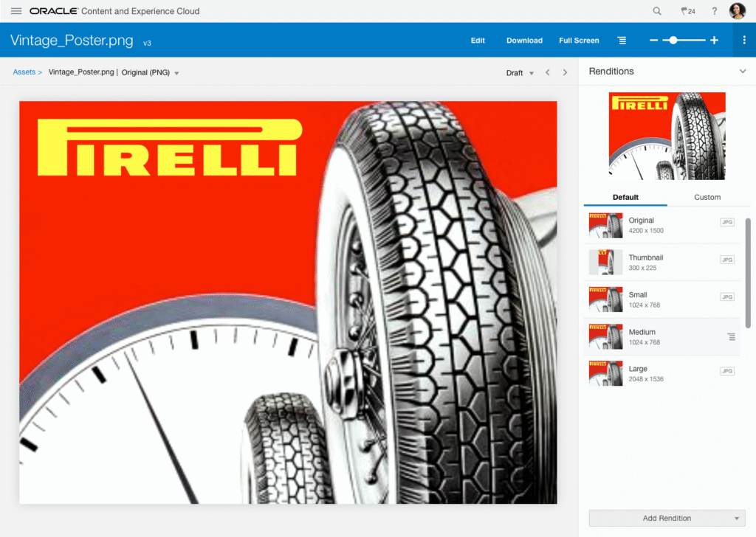
Task: Toggle the sidebar panel icon in blue bar
Action: 622,41
